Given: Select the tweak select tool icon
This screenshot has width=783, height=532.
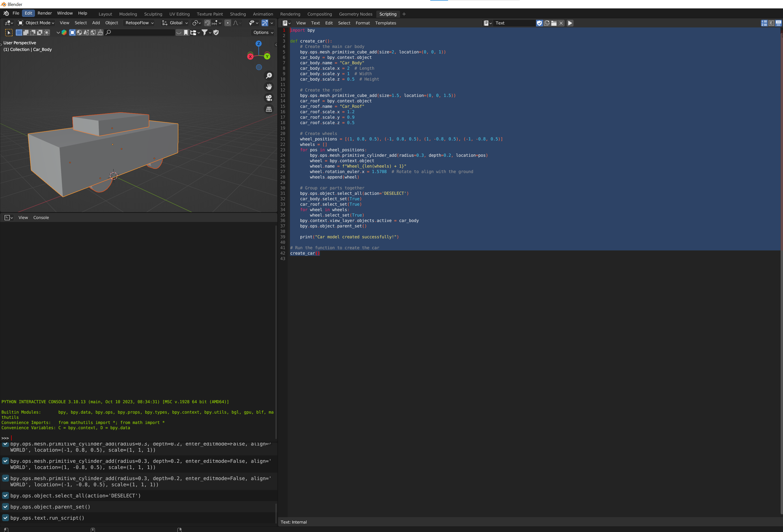Looking at the screenshot, I should [x=9, y=32].
